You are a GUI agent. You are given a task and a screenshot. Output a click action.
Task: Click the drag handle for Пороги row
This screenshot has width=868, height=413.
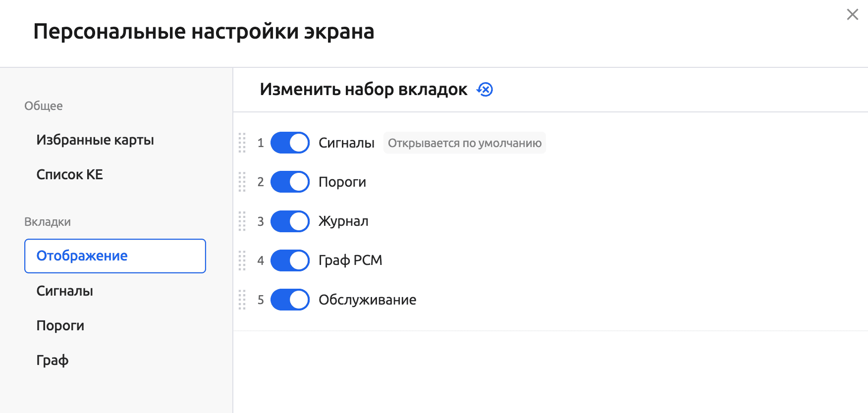242,182
